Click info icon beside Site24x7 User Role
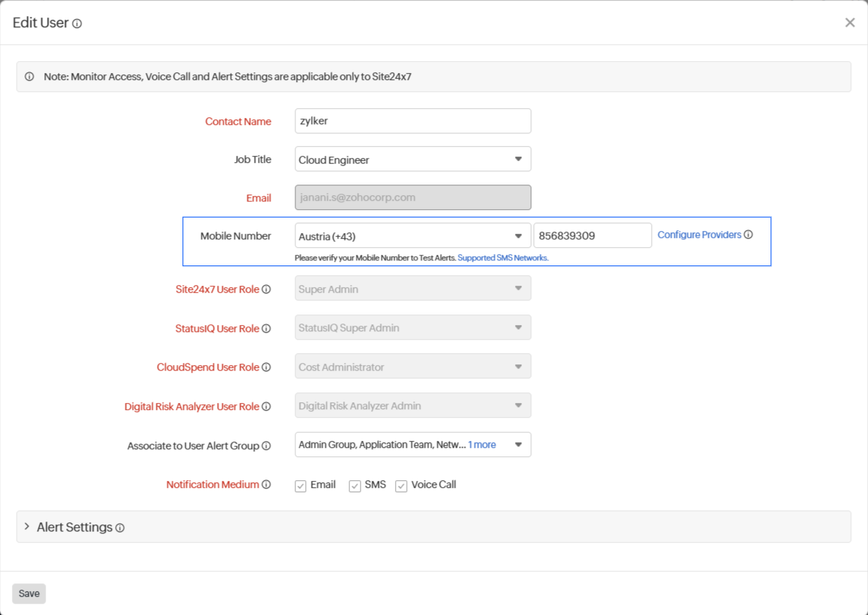The width and height of the screenshot is (868, 615). tap(267, 289)
